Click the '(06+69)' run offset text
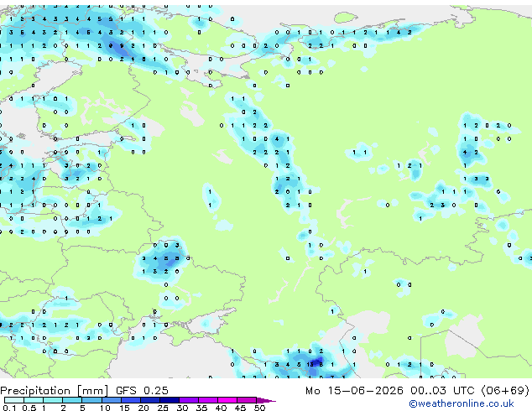 click(505, 391)
